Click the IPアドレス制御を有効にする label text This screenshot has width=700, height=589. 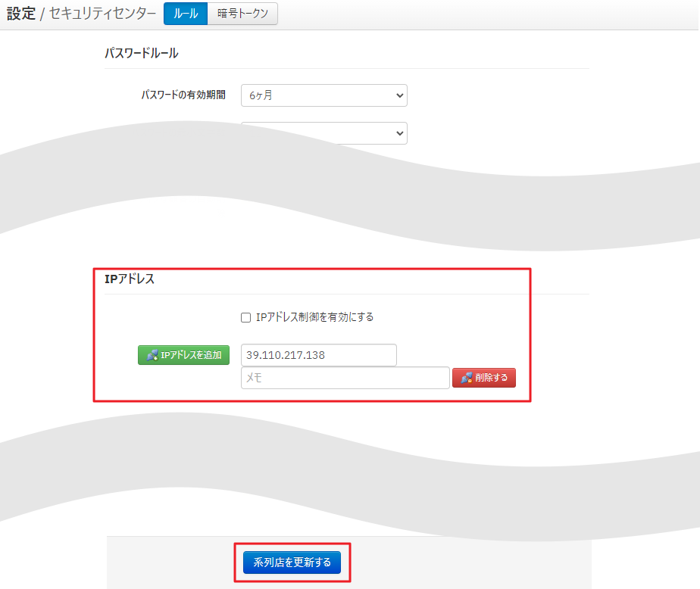click(314, 317)
